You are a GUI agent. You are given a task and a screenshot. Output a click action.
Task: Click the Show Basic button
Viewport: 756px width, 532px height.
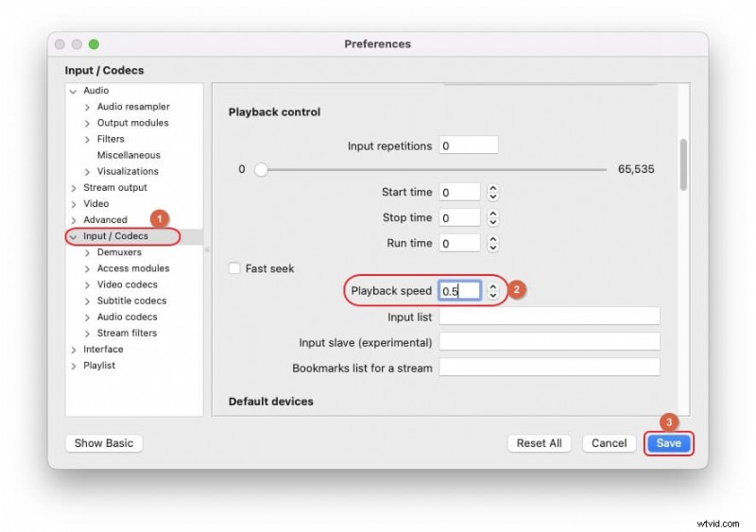point(104,443)
